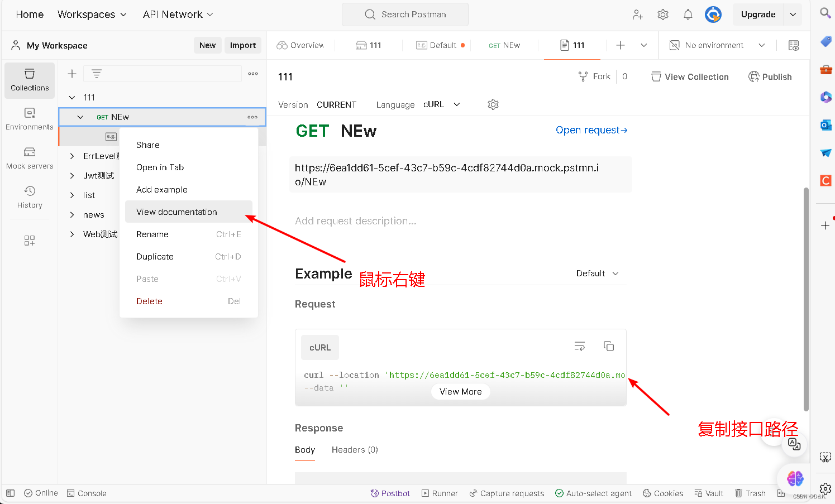The width and height of the screenshot is (835, 504).
Task: Open the Trash
Action: coord(750,493)
